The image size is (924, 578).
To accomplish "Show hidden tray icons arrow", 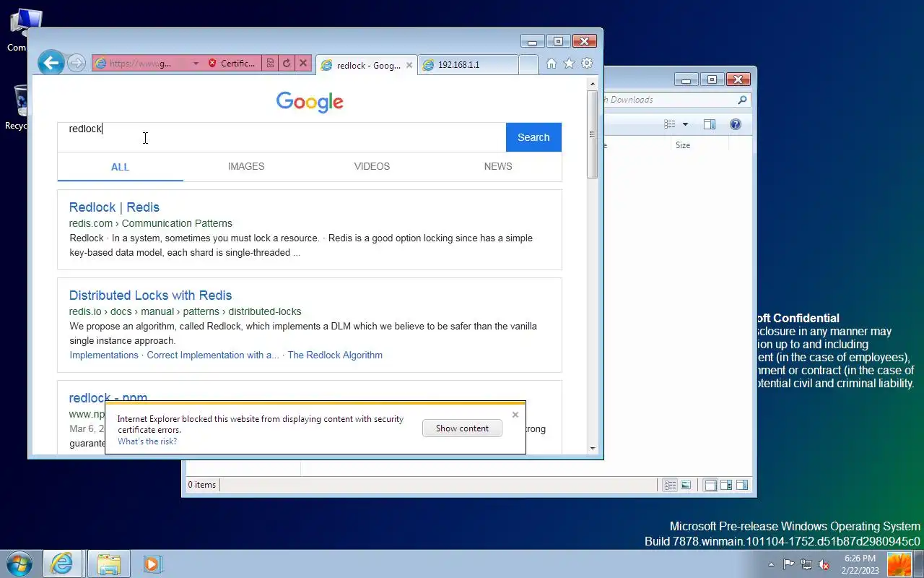I will (771, 564).
